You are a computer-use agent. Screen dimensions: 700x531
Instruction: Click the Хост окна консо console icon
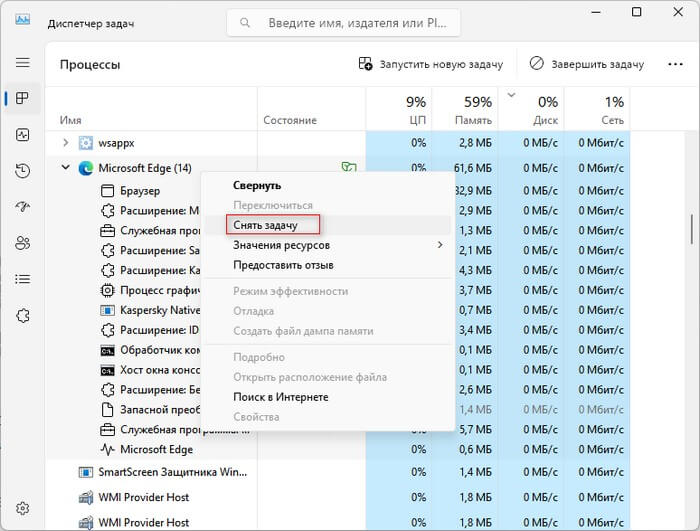(x=107, y=370)
